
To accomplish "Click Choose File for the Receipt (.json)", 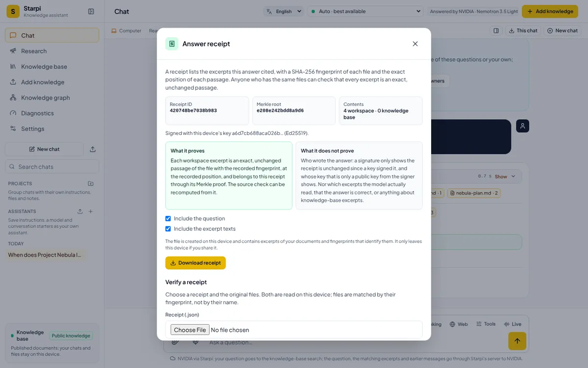I will pyautogui.click(x=190, y=330).
